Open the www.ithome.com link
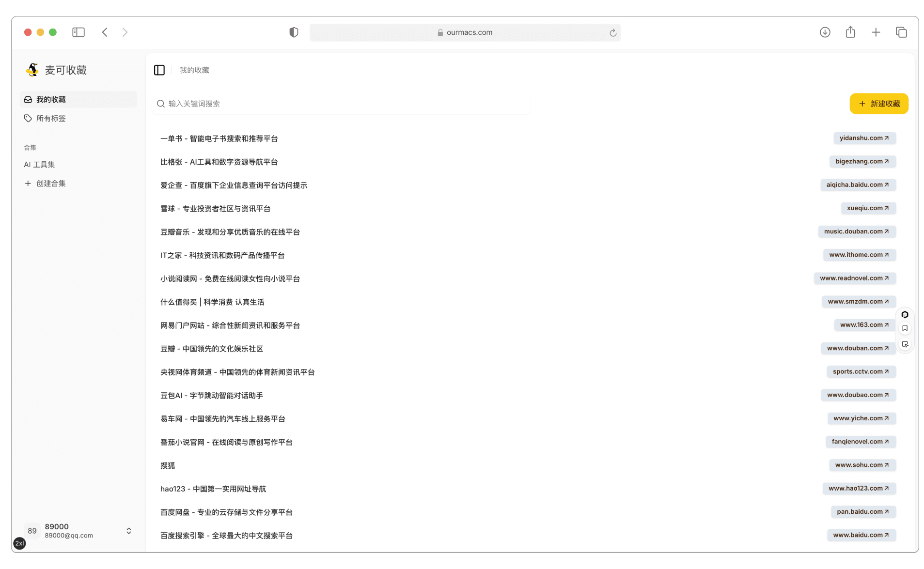Image resolution: width=924 pixels, height=569 pixels. pyautogui.click(x=859, y=255)
